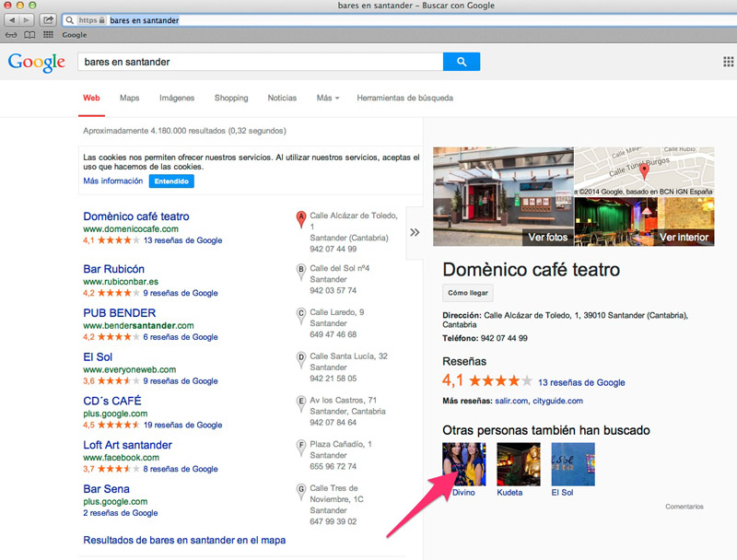Open 9 reseñas de Google for Bar Rubicón
Image resolution: width=737 pixels, height=560 pixels.
pos(181,293)
